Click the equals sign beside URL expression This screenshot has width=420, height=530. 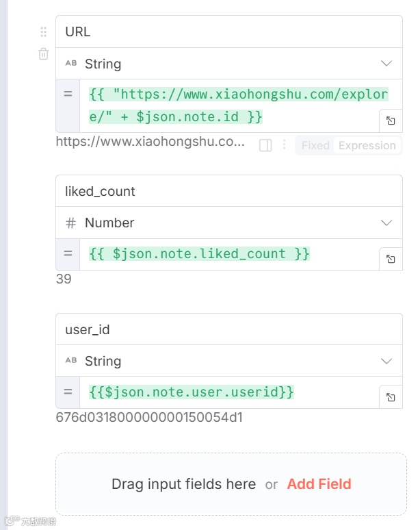68,94
